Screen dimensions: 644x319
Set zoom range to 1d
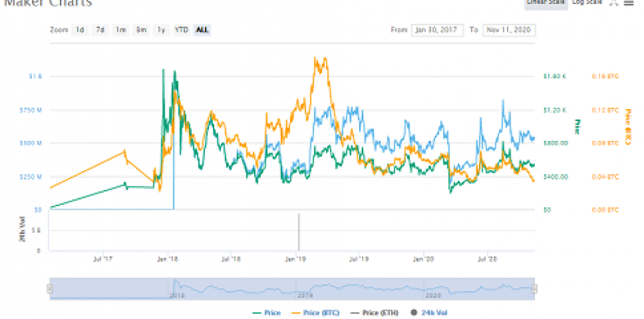79,30
